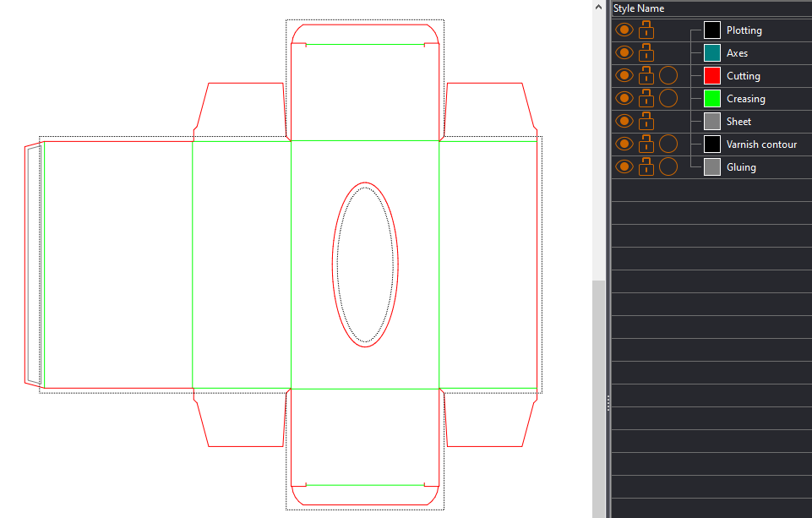Screen dimensions: 812x518
Task: Hide the Gluing style layer
Action: (624, 166)
